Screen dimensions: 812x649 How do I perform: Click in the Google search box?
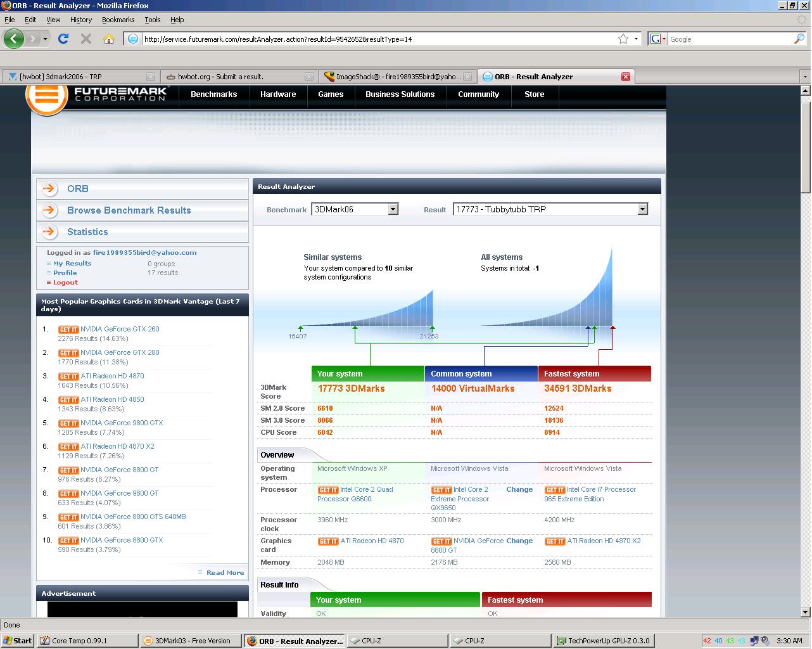coord(730,39)
